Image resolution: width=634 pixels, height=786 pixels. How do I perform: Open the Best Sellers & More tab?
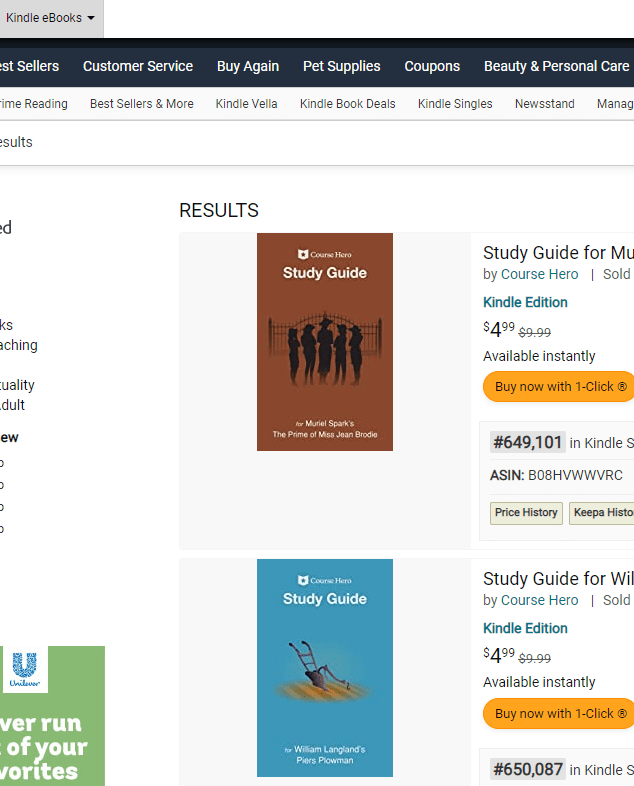pyautogui.click(x=142, y=104)
